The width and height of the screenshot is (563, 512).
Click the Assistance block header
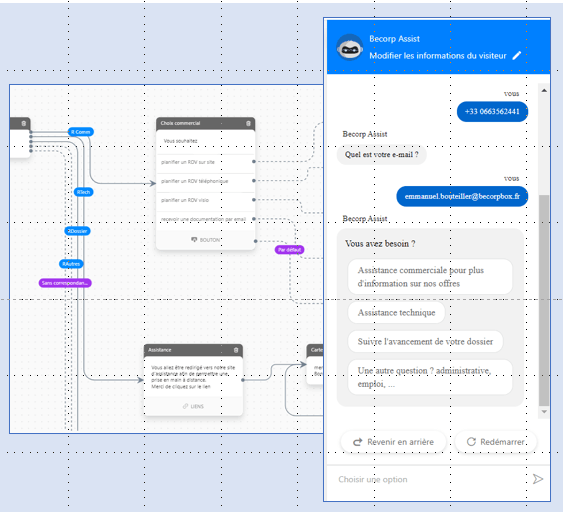(x=193, y=350)
